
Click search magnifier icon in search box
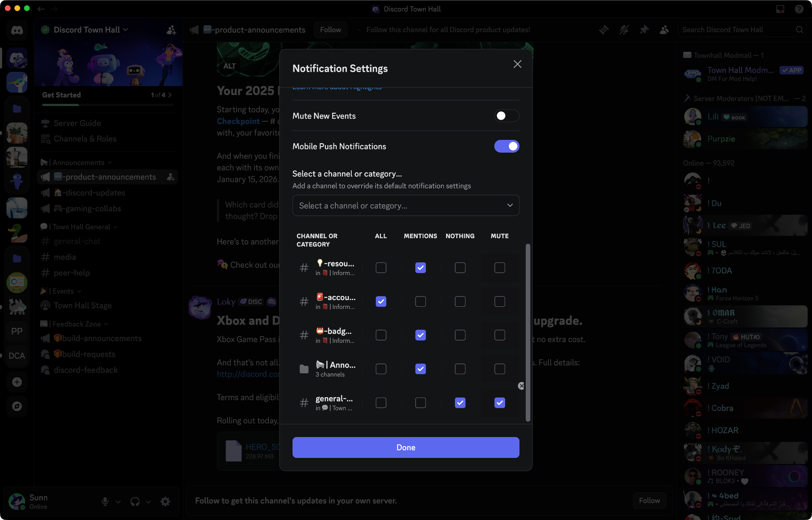799,30
